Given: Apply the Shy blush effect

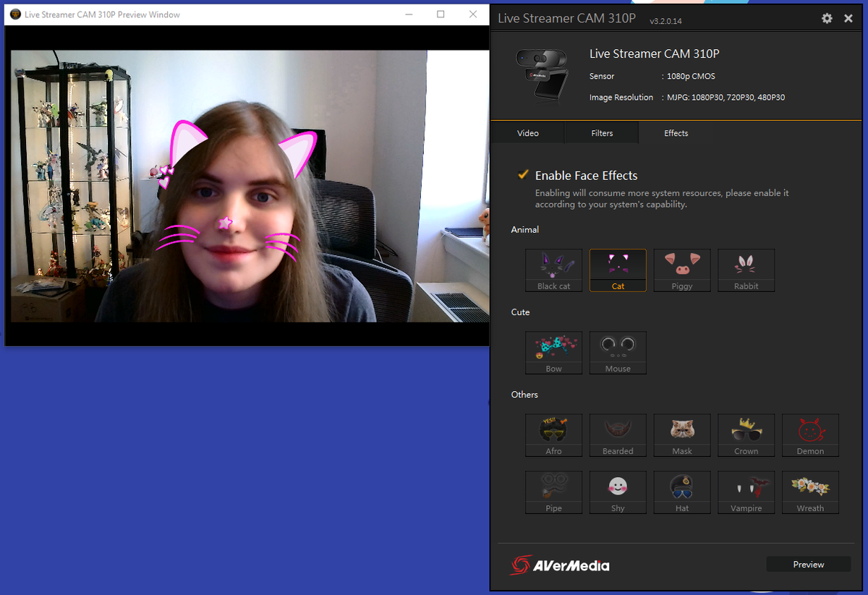Looking at the screenshot, I should pos(618,492).
